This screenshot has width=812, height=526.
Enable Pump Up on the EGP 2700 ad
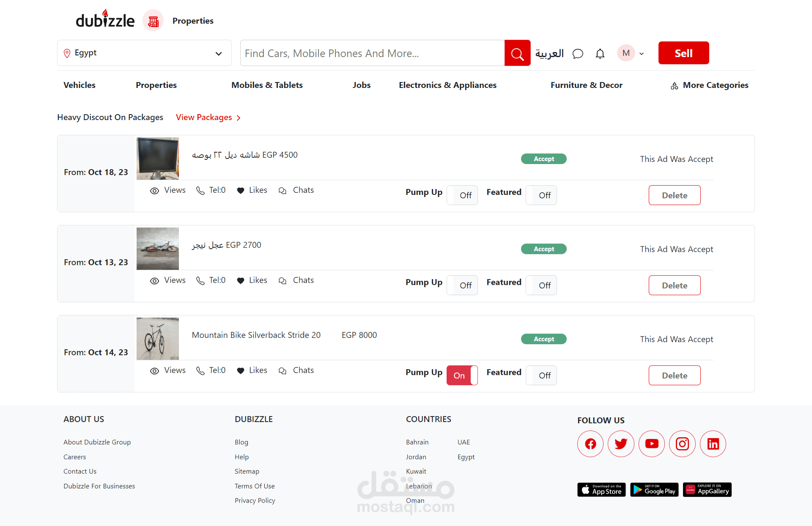pyautogui.click(x=462, y=285)
